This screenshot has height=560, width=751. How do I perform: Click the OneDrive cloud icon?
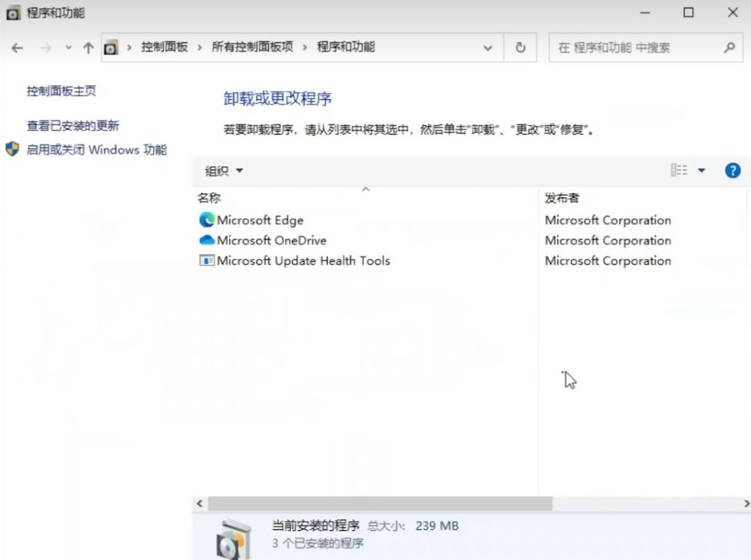(207, 240)
